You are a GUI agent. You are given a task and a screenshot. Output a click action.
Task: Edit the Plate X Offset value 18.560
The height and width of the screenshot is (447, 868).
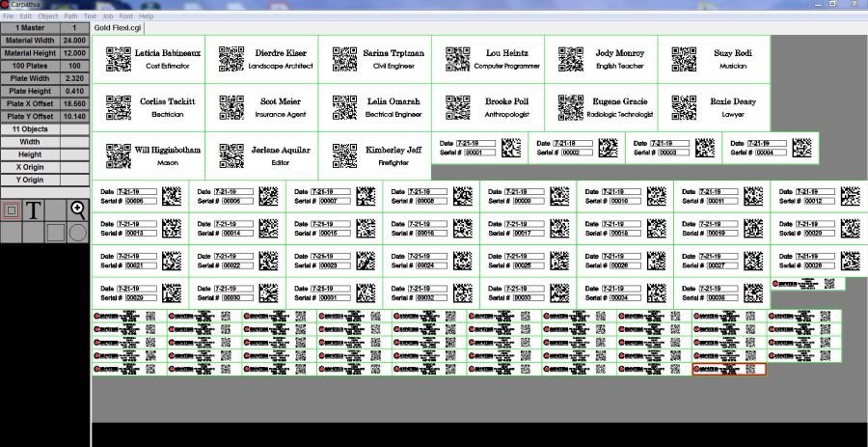(74, 104)
